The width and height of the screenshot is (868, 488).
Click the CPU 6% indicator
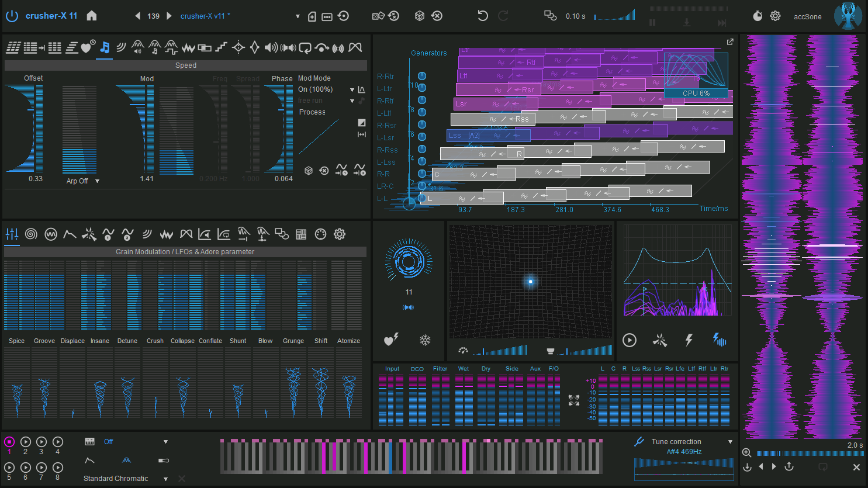[696, 93]
